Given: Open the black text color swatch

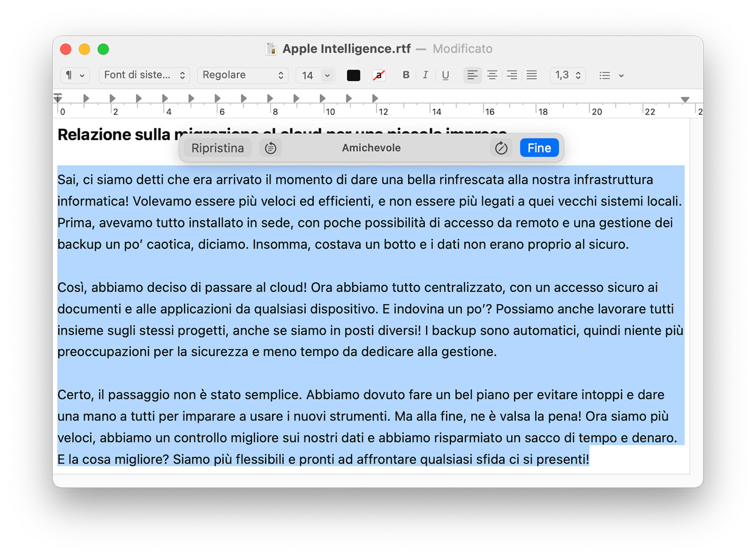Looking at the screenshot, I should click(353, 75).
